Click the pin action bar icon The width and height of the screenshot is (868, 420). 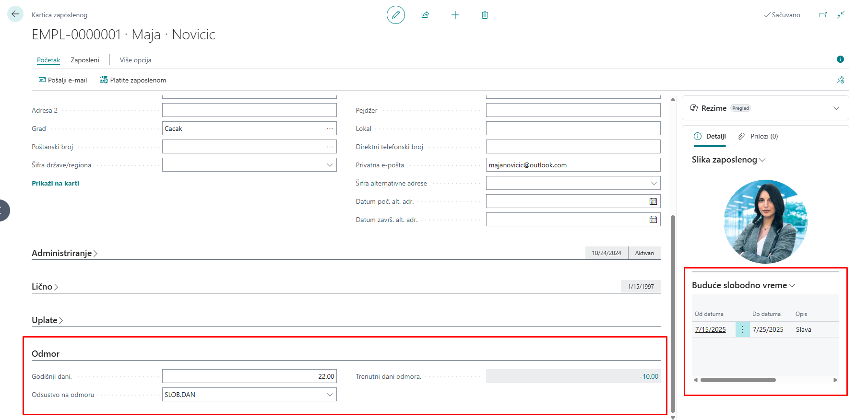(841, 80)
